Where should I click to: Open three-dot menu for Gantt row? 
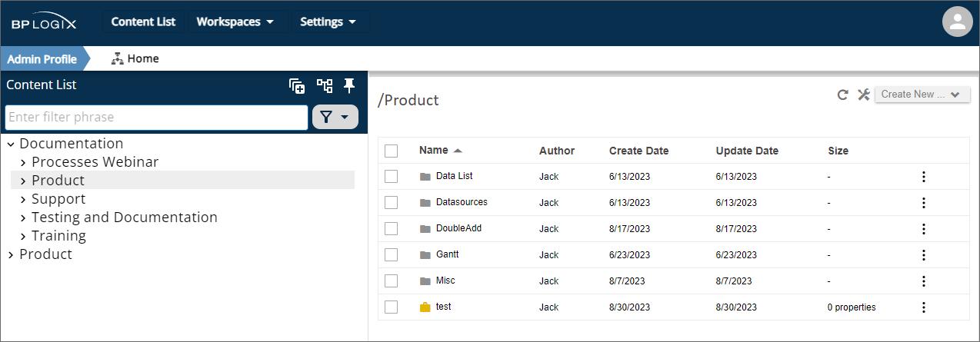point(923,255)
